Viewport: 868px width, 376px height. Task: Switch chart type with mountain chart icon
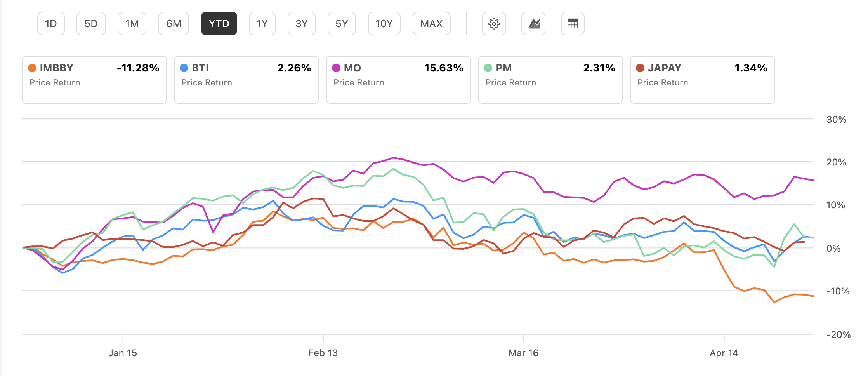(533, 24)
